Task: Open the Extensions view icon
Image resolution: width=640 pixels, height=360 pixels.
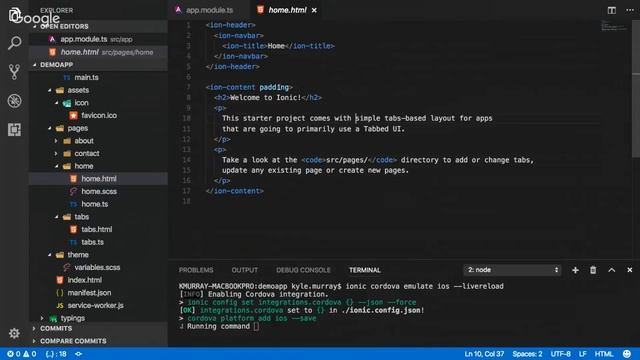Action: (x=14, y=129)
